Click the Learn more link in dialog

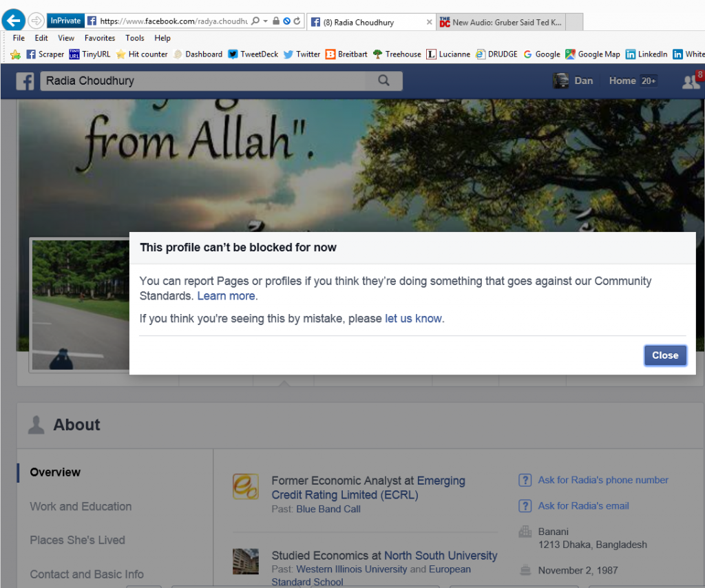point(227,296)
